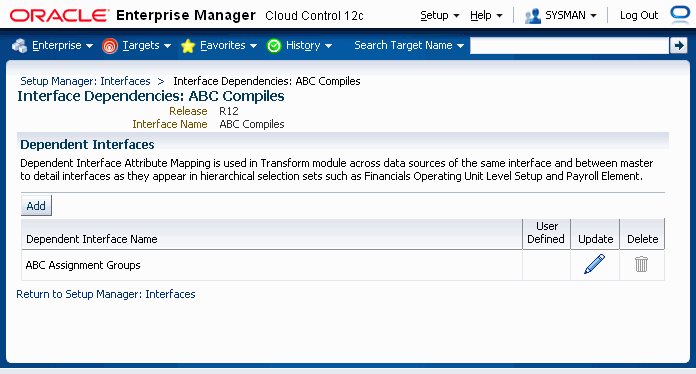The height and width of the screenshot is (374, 696).
Task: Click the pencil Update icon for ABC Assignment Groups
Action: tap(594, 264)
